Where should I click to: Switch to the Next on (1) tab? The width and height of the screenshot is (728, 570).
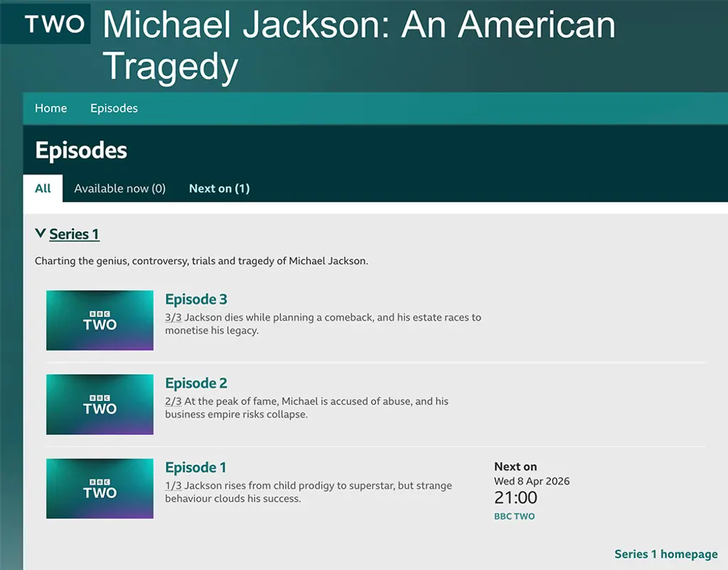pos(219,188)
